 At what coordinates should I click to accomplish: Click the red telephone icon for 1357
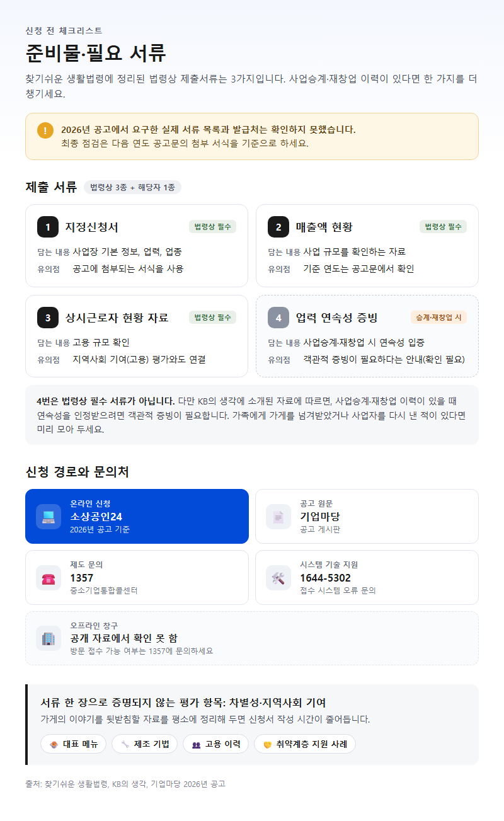[49, 578]
